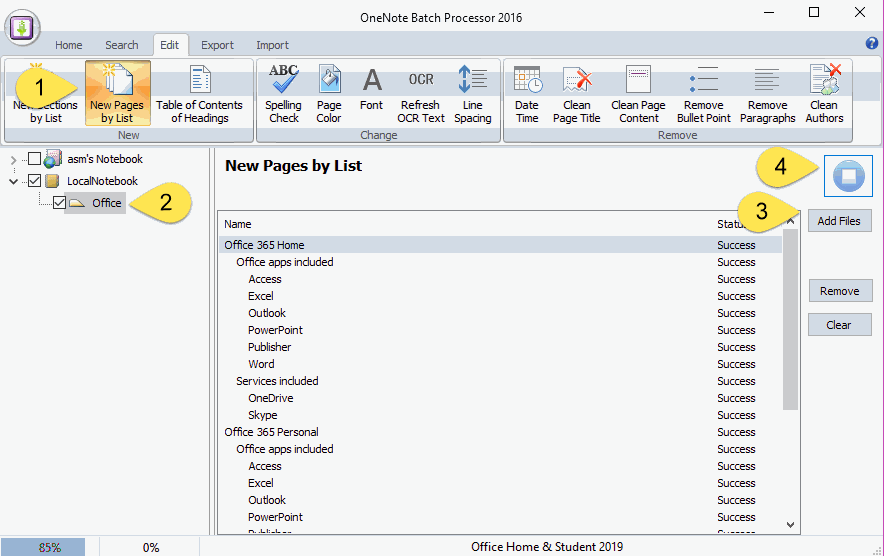884x556 pixels.
Task: Click the Add Files button
Action: [839, 221]
